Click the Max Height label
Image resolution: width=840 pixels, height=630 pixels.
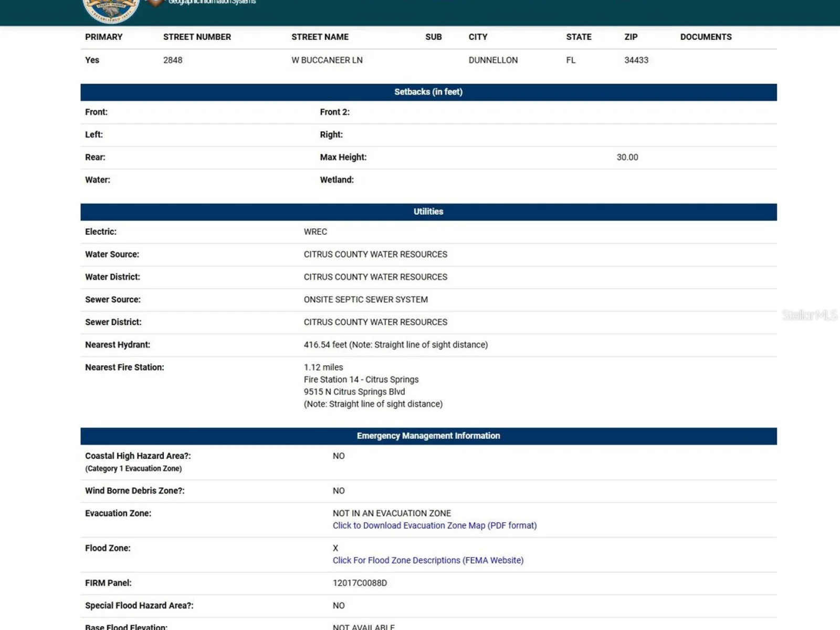click(343, 157)
